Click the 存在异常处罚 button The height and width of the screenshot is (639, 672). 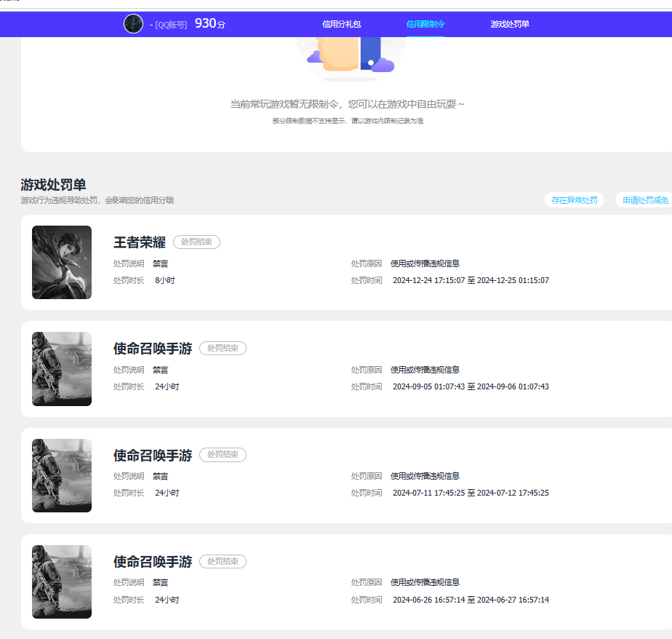(x=575, y=200)
